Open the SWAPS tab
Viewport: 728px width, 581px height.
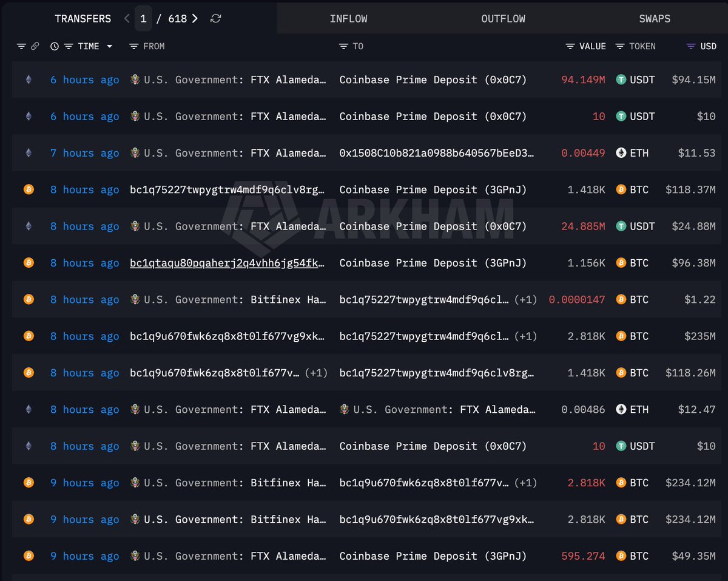(x=655, y=19)
